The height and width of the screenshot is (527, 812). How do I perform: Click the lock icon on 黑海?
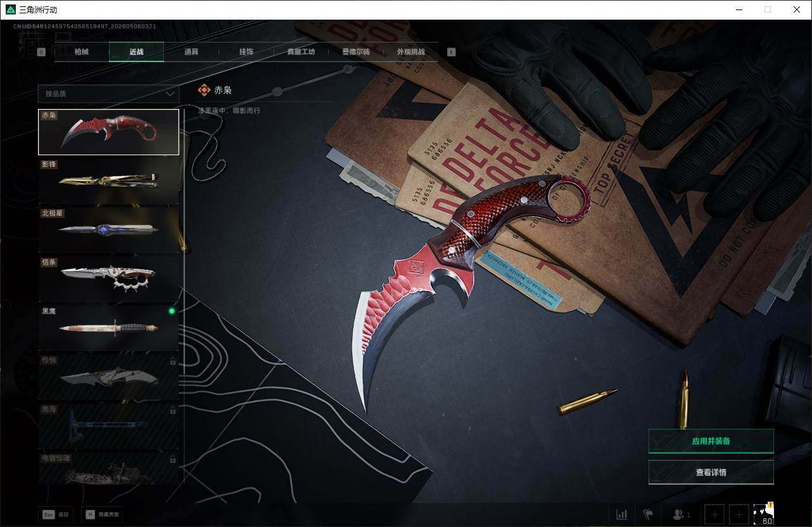click(x=172, y=410)
